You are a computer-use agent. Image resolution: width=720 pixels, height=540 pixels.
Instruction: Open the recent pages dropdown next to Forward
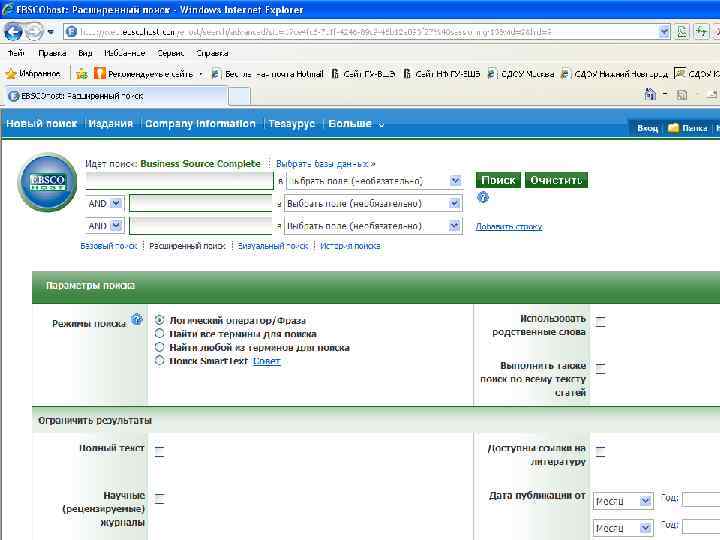coord(51,32)
